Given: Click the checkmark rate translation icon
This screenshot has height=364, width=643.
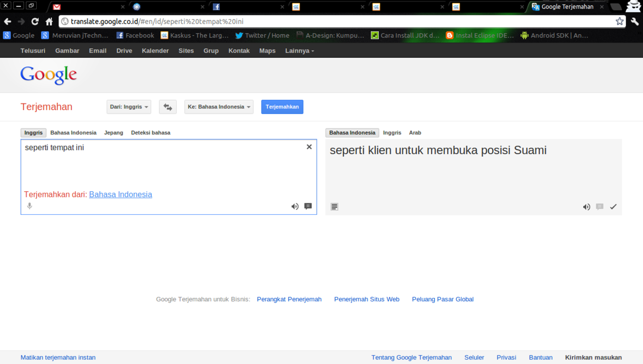Looking at the screenshot, I should [x=613, y=207].
